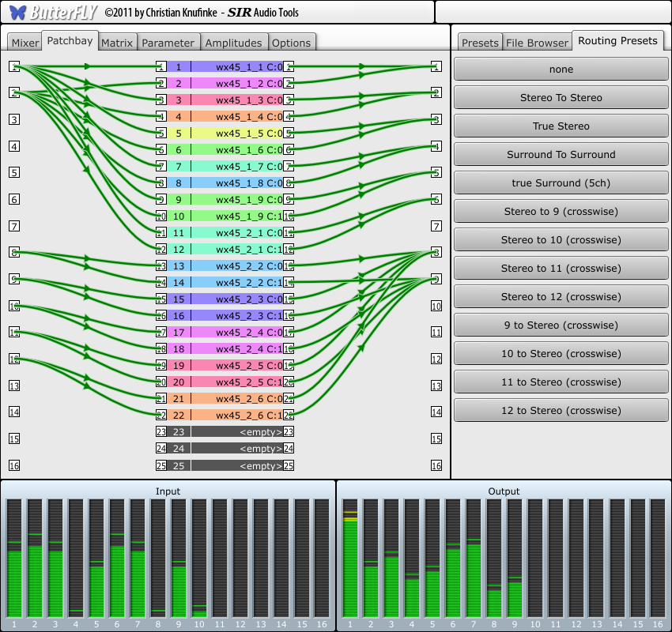Apply Stereo to 10 (crosswise) preset

coord(561,239)
